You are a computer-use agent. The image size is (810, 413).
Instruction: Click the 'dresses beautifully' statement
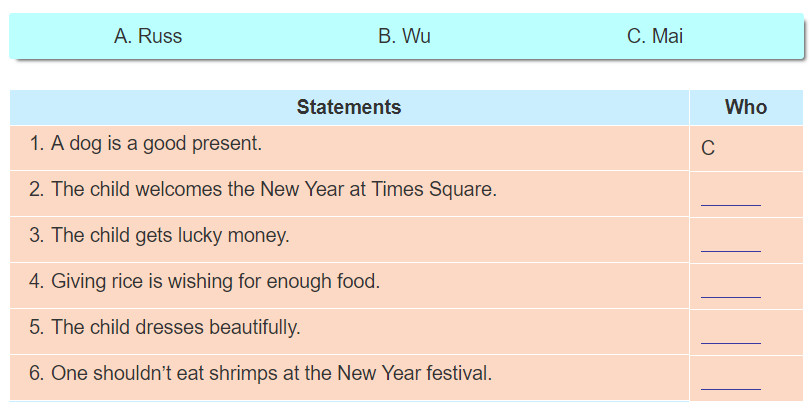165,327
